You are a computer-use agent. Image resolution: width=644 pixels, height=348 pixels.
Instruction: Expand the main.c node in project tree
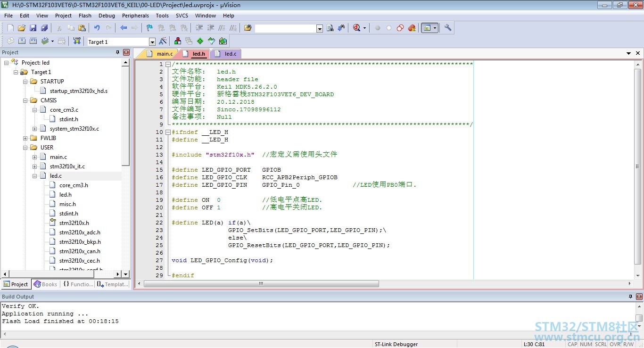pyautogui.click(x=34, y=157)
